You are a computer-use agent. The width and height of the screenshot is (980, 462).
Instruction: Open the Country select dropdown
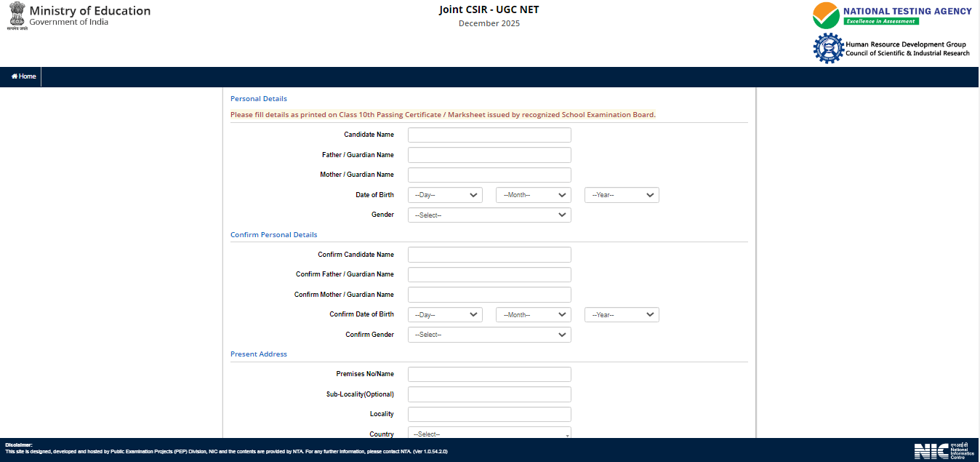[489, 433]
